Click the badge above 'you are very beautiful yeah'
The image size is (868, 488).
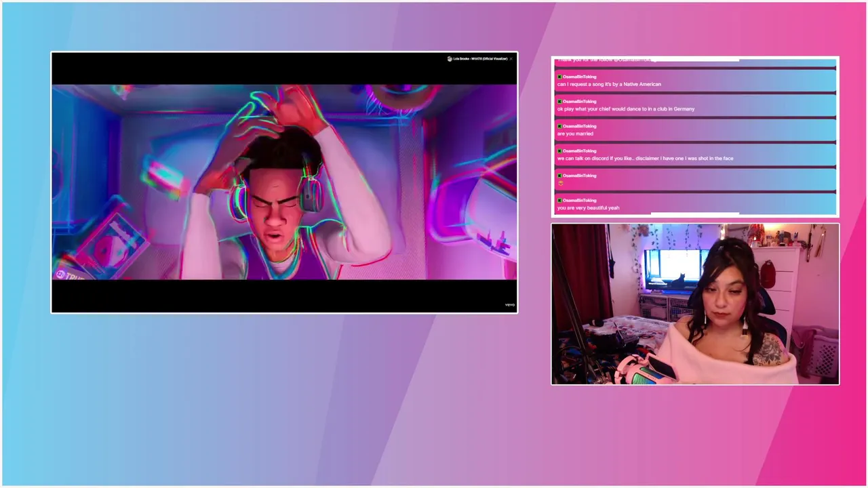tap(559, 201)
